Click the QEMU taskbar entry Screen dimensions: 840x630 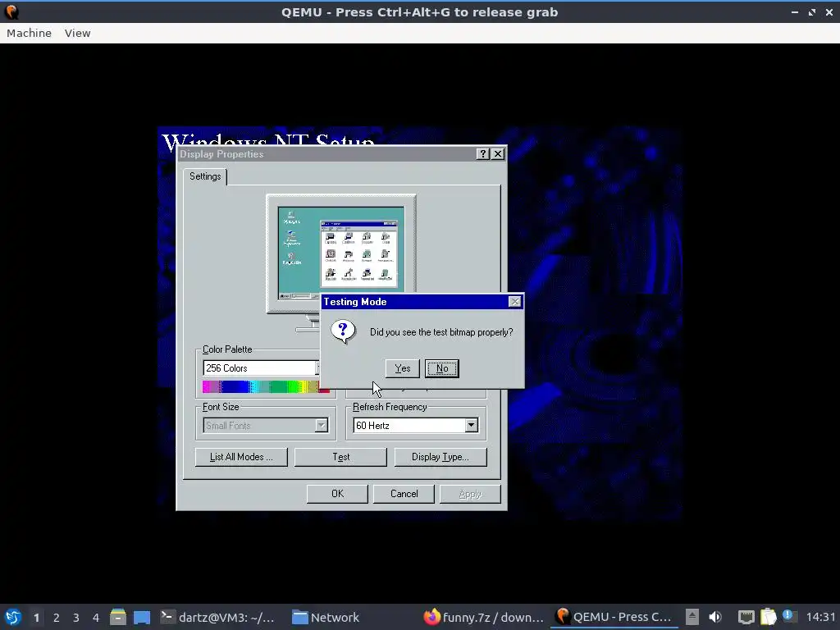pyautogui.click(x=615, y=617)
